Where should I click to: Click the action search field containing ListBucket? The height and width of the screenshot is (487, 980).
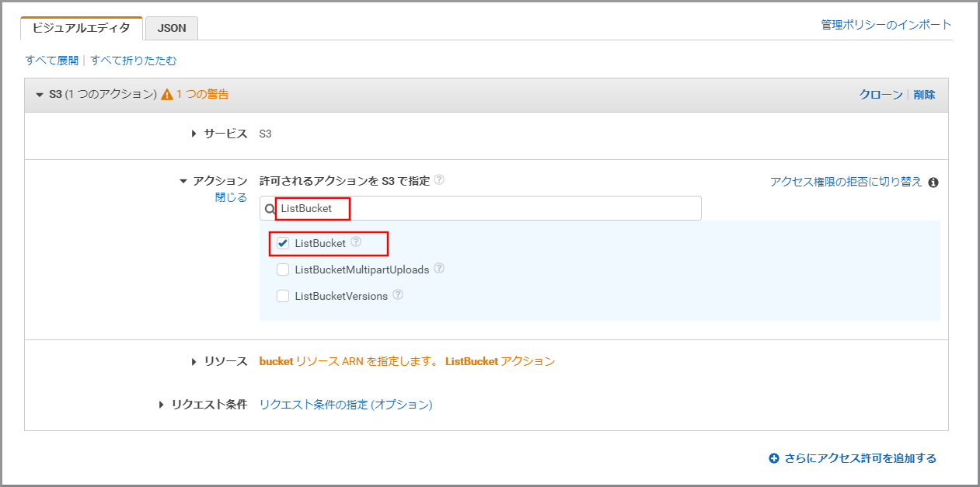pyautogui.click(x=480, y=208)
